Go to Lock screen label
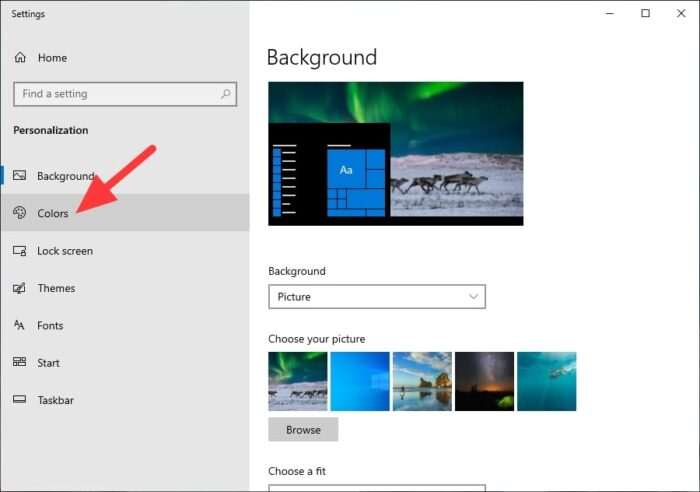Viewport: 700px width, 492px height. pyautogui.click(x=65, y=251)
